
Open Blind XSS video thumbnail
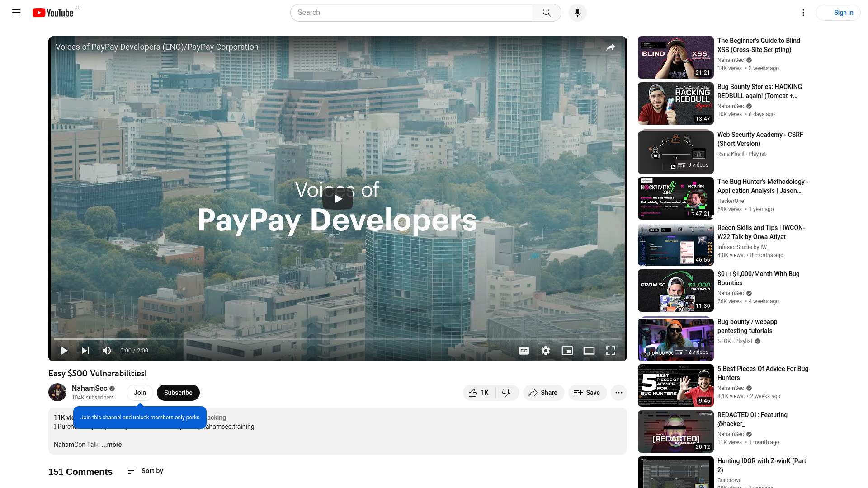(x=675, y=57)
